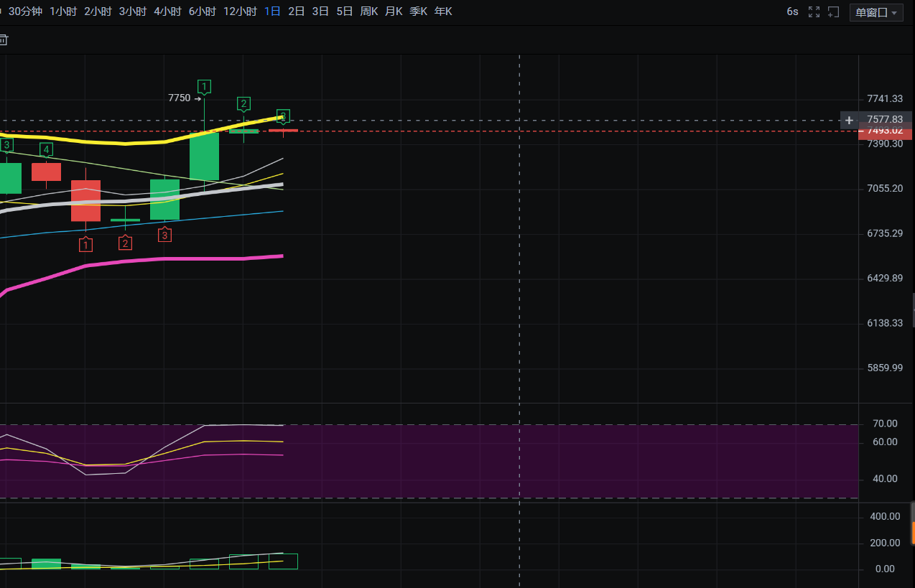Screen dimensions: 915x588
Task: Select the 1日 daily timeframe
Action: click(x=272, y=11)
